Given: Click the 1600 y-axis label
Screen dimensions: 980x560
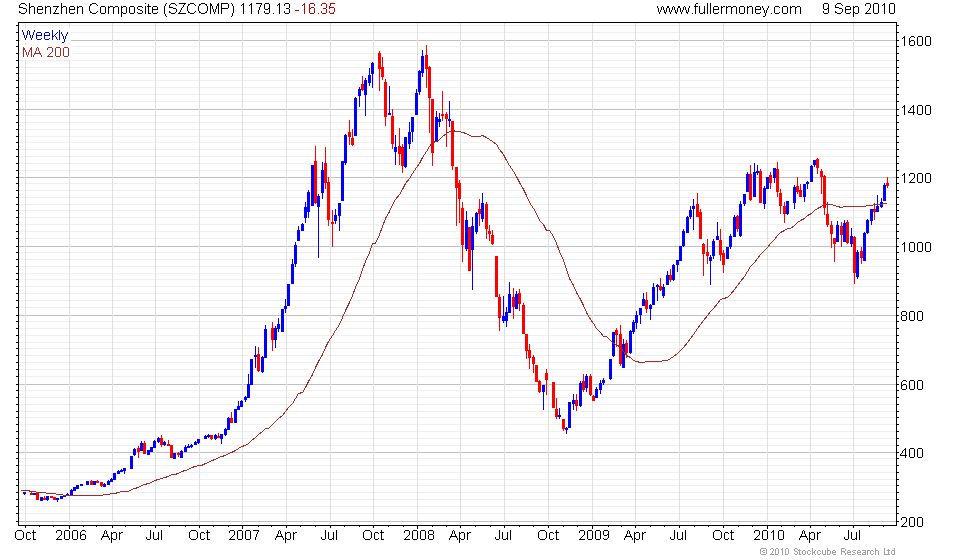Looking at the screenshot, I should 916,41.
